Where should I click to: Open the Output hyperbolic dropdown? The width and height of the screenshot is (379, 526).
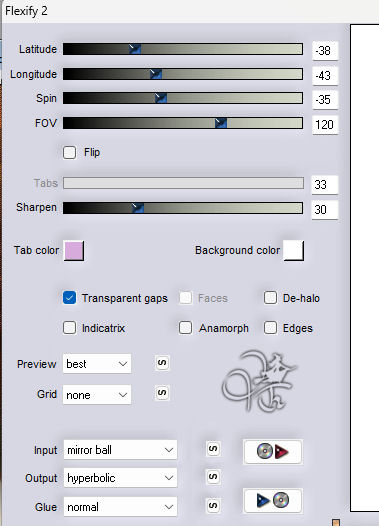pyautogui.click(x=120, y=478)
